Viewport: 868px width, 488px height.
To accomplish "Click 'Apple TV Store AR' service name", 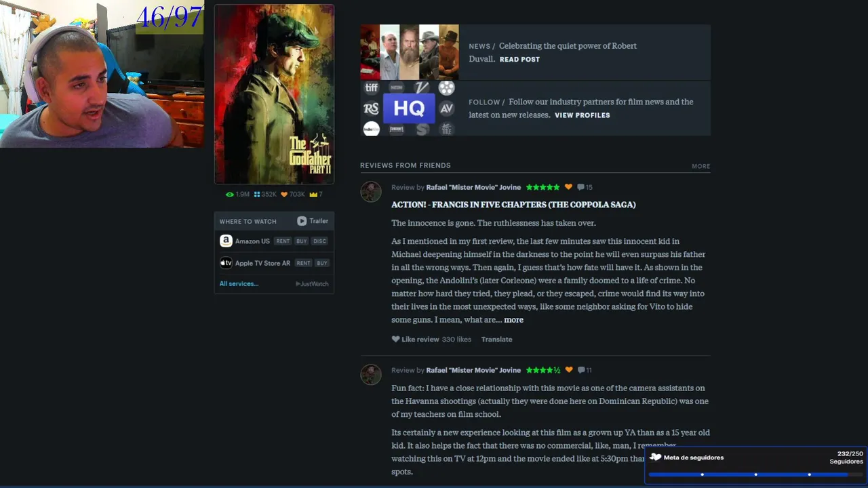I will pyautogui.click(x=262, y=263).
